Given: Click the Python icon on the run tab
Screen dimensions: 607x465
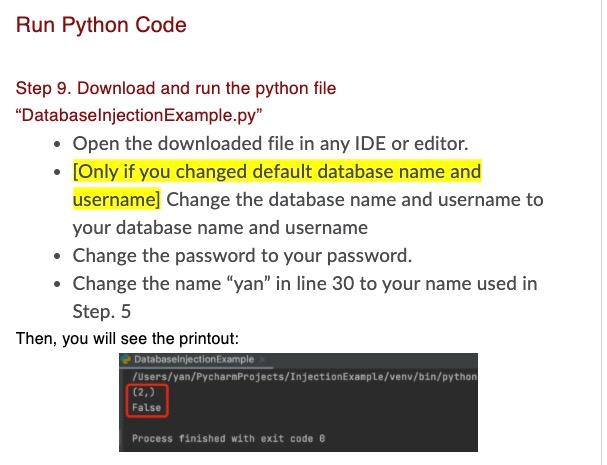Looking at the screenshot, I should tap(126, 359).
